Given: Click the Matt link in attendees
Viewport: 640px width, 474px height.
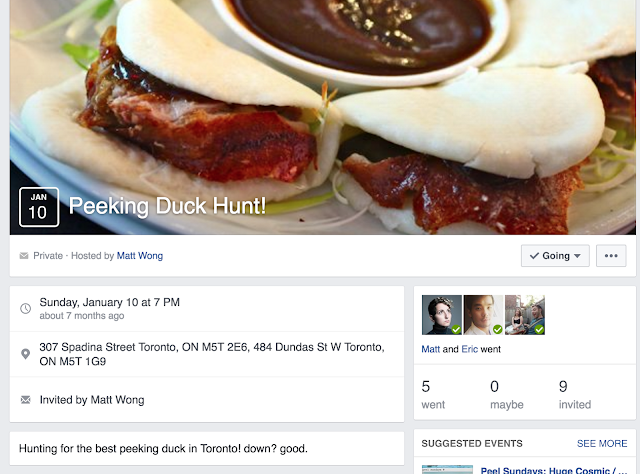Looking at the screenshot, I should [x=431, y=349].
